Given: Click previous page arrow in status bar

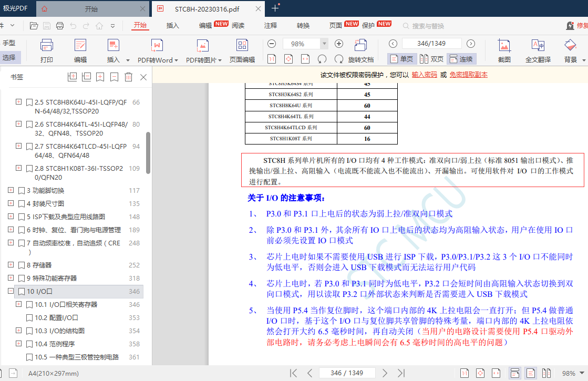Looking at the screenshot, I should 310,373.
